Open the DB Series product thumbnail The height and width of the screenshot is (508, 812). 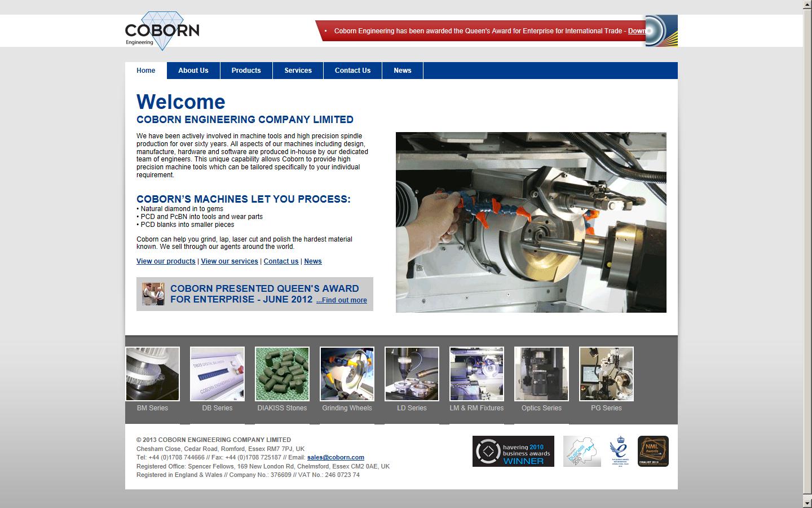point(217,374)
